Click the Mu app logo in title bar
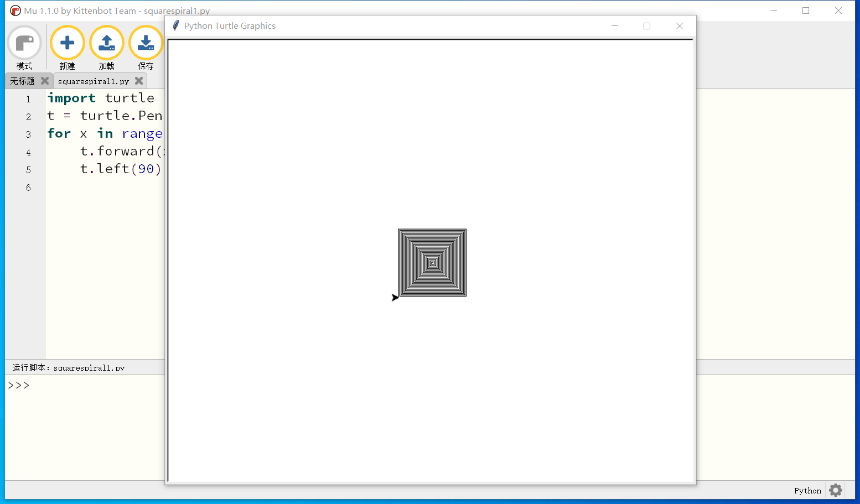Image resolution: width=860 pixels, height=504 pixels. [x=15, y=11]
